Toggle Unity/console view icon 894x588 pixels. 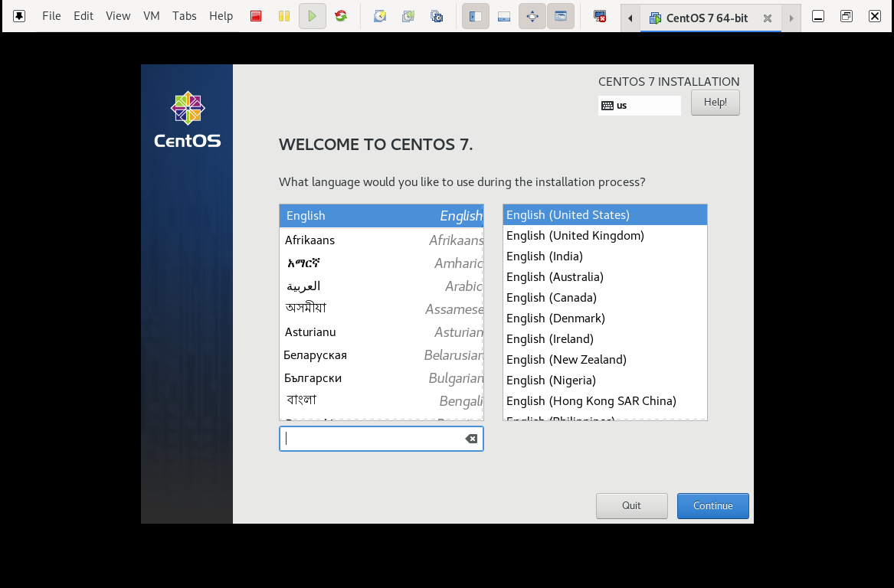(561, 16)
